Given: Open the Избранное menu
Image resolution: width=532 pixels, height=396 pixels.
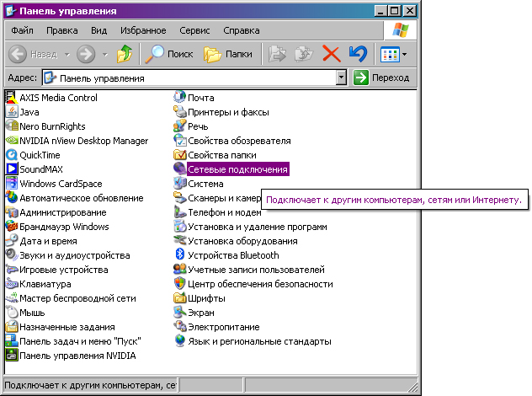Looking at the screenshot, I should pos(143,30).
